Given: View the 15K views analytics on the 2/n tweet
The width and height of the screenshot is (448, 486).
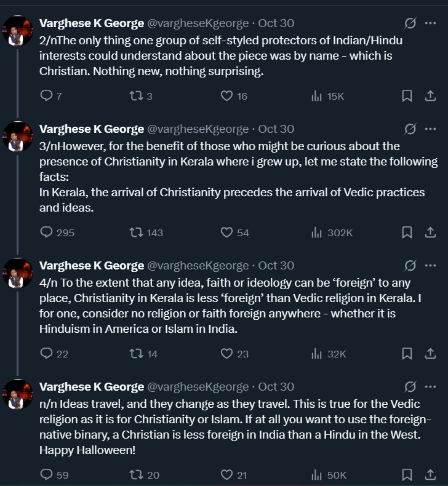Looking at the screenshot, I should [327, 96].
